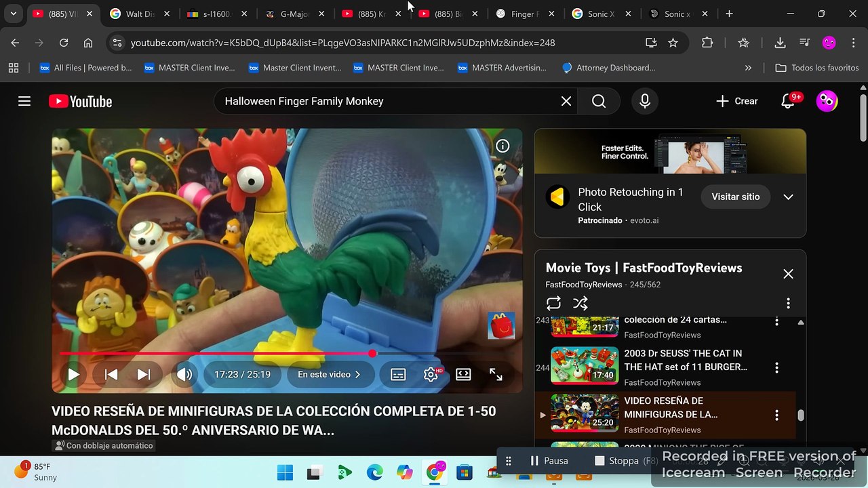Expand hidden bookmarks chevron
The width and height of the screenshot is (868, 488).
748,68
